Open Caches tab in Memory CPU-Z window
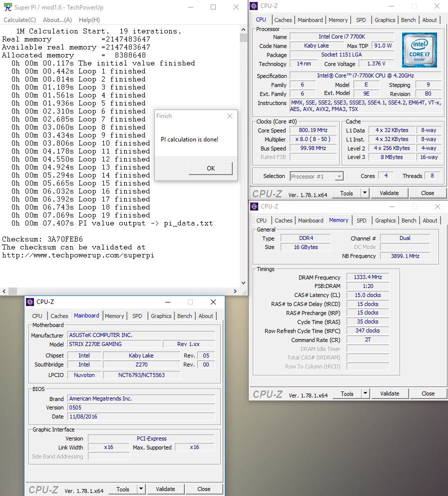The width and height of the screenshot is (448, 496). (283, 220)
